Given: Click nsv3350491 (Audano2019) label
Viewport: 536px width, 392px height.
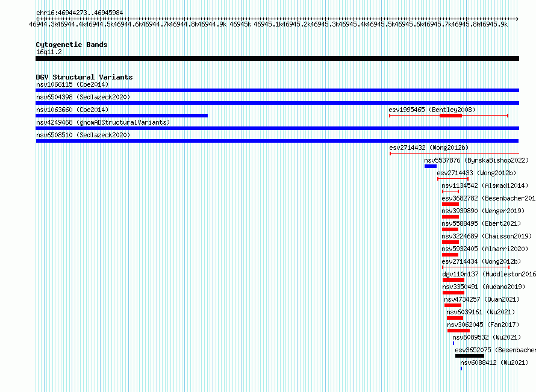Looking at the screenshot, I should pos(484,287).
